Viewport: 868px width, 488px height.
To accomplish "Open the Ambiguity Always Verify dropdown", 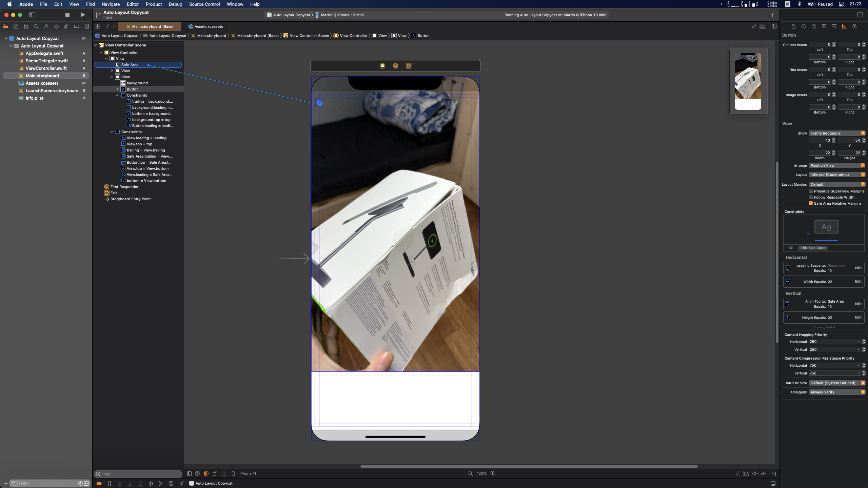I will [837, 392].
